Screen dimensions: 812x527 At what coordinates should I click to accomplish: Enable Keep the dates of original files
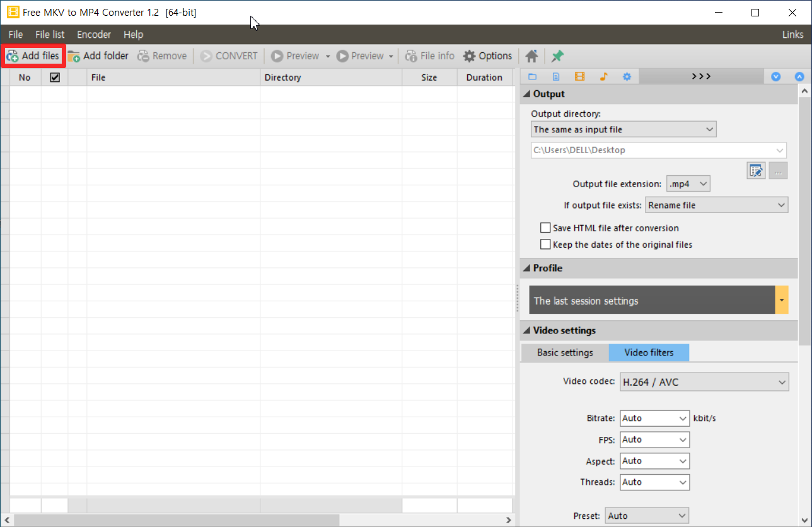click(x=545, y=245)
